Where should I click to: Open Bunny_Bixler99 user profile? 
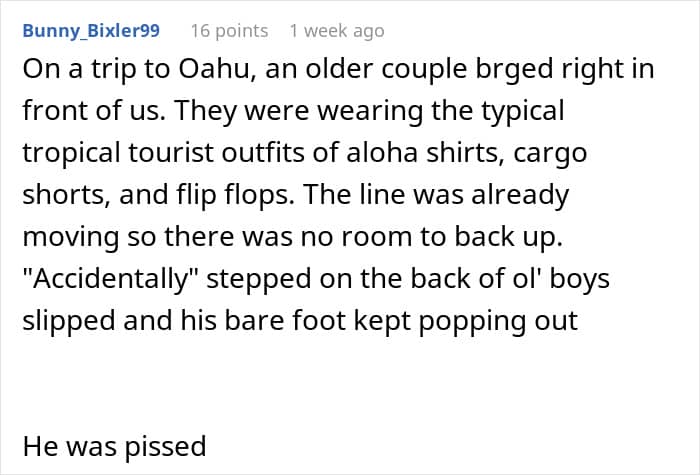click(91, 31)
